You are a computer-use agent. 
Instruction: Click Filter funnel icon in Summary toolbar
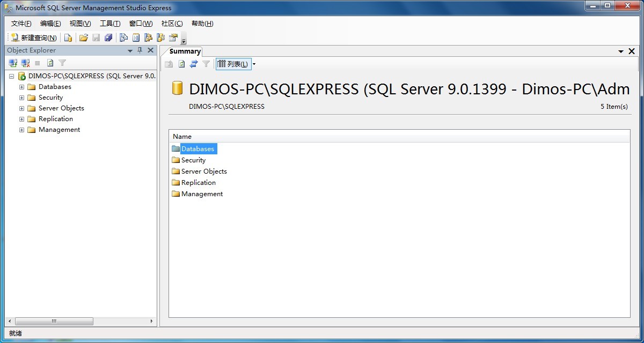[206, 64]
